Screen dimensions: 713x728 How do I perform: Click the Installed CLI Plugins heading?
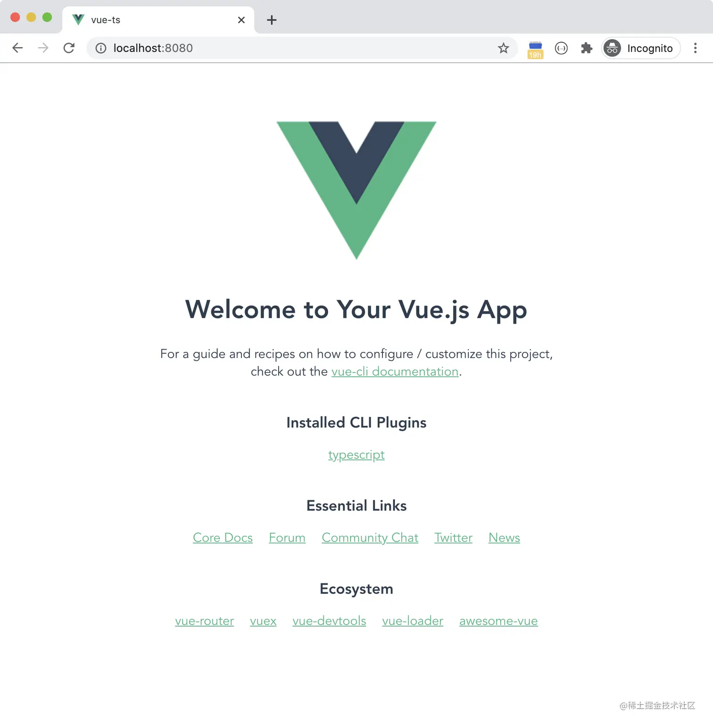tap(356, 423)
